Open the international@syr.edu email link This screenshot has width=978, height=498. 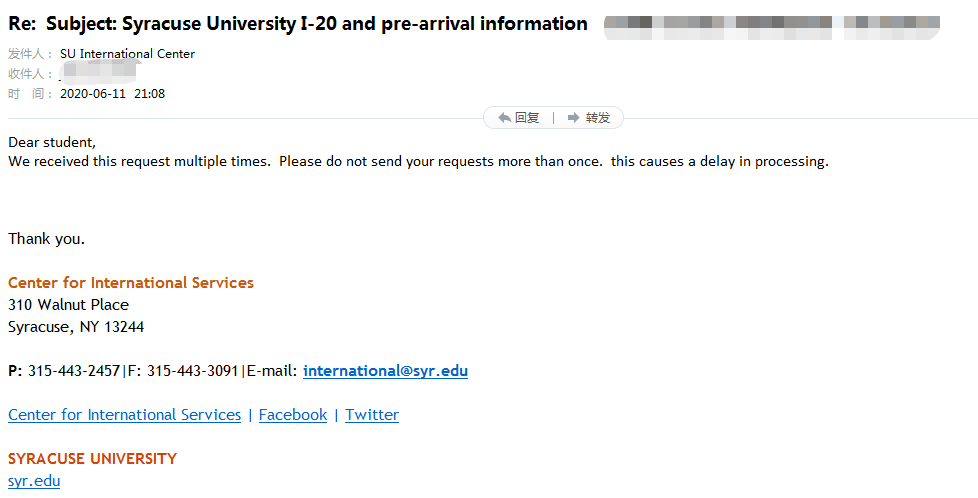[385, 371]
